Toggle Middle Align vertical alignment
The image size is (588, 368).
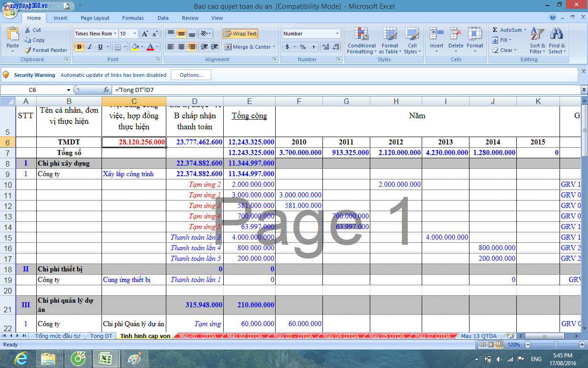pos(181,34)
